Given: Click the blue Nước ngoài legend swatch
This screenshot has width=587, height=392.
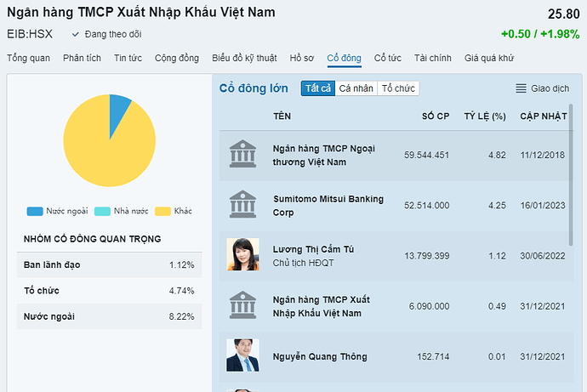Looking at the screenshot, I should (x=35, y=211).
